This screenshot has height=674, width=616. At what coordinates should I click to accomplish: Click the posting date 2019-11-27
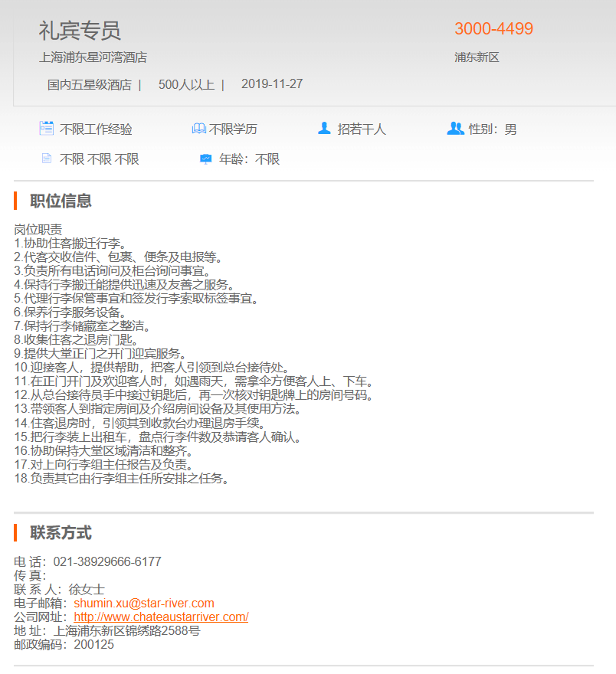272,84
